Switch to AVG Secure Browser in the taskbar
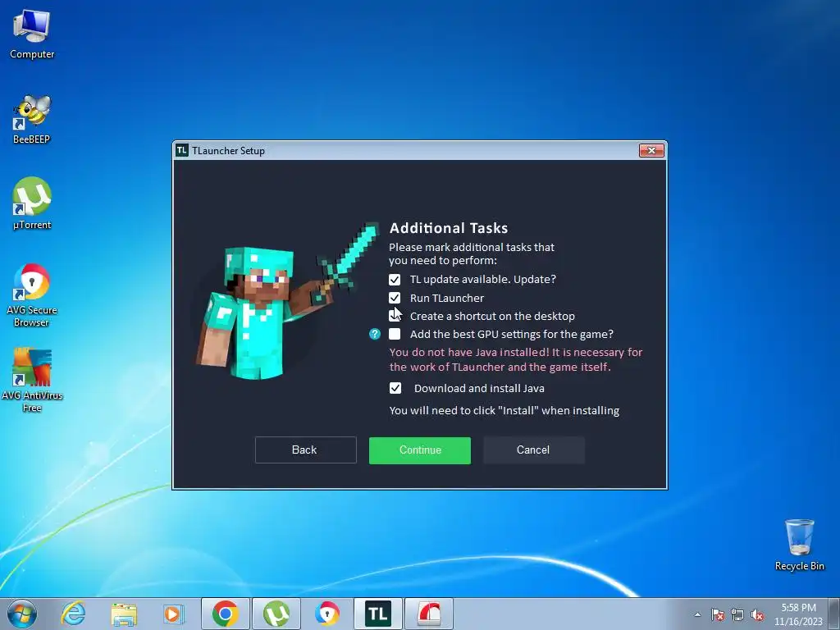The image size is (840, 630). (326, 614)
